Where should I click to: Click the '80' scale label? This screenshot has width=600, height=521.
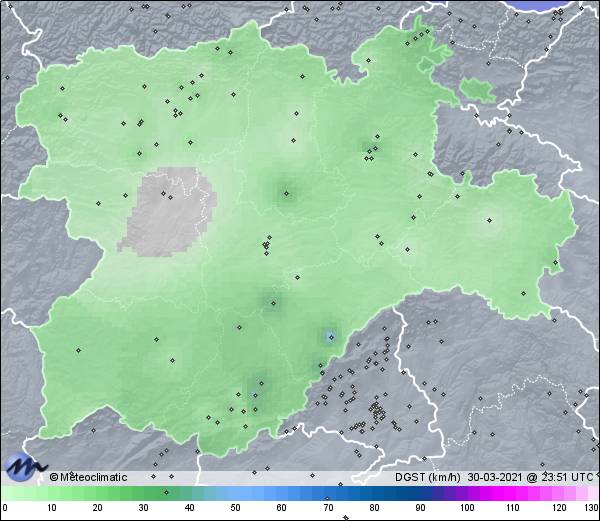(374, 508)
